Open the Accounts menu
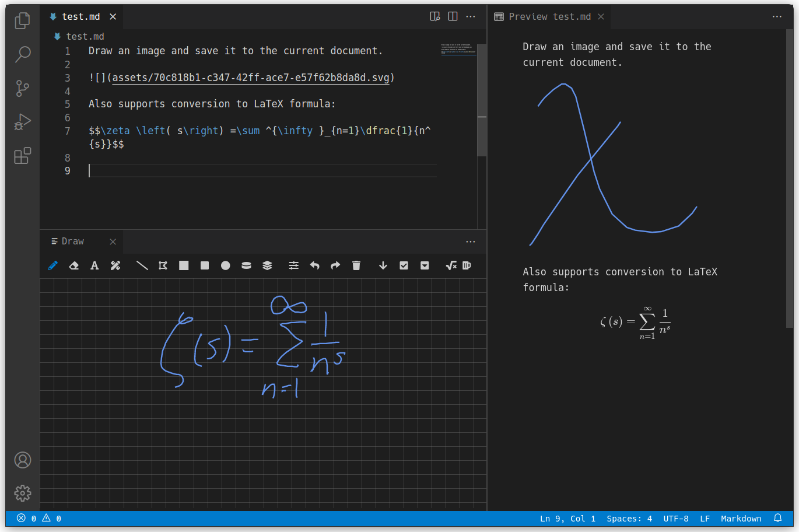The height and width of the screenshot is (532, 799). pos(22,460)
